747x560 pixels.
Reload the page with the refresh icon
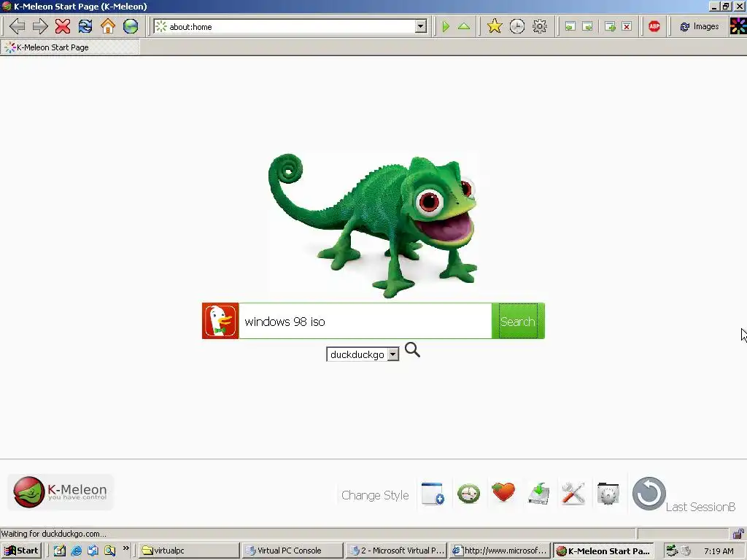click(85, 26)
